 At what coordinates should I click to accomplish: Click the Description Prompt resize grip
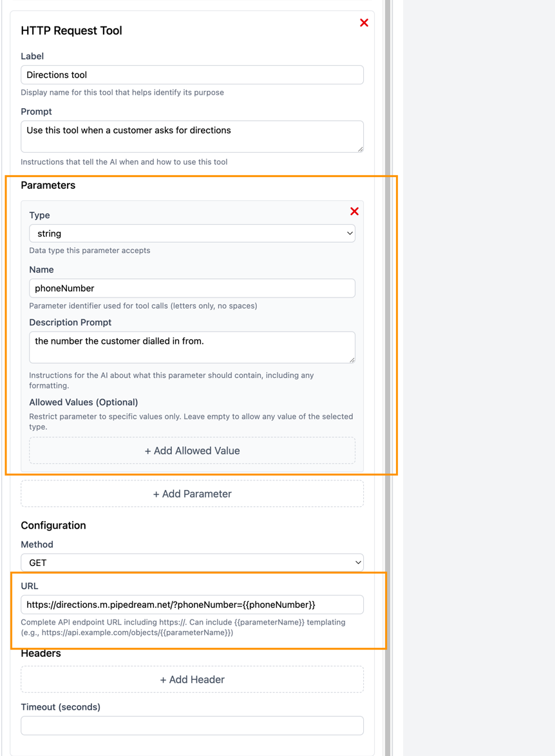pyautogui.click(x=352, y=360)
